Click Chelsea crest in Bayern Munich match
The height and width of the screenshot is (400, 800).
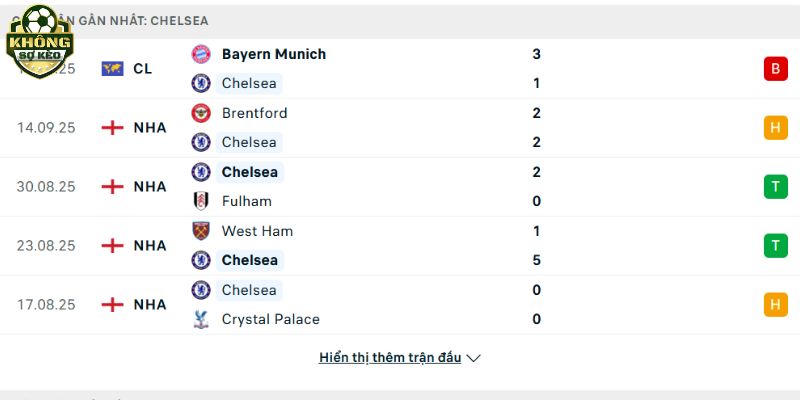click(201, 83)
